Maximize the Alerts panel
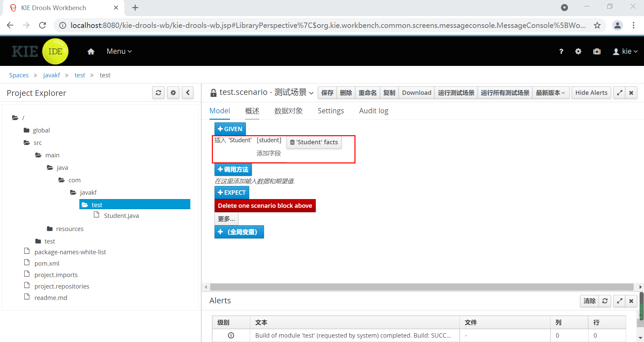 (x=619, y=301)
